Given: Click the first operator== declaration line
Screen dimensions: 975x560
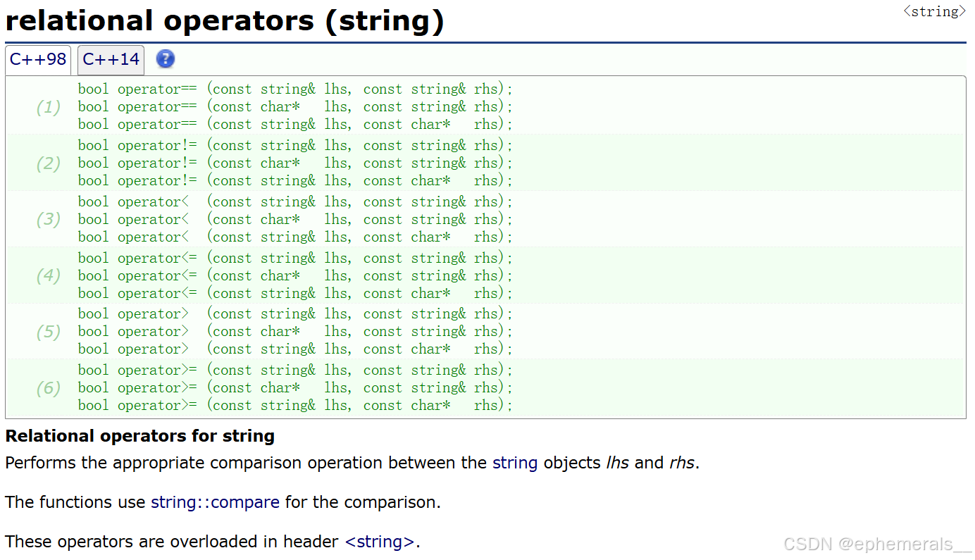Looking at the screenshot, I should 295,89.
